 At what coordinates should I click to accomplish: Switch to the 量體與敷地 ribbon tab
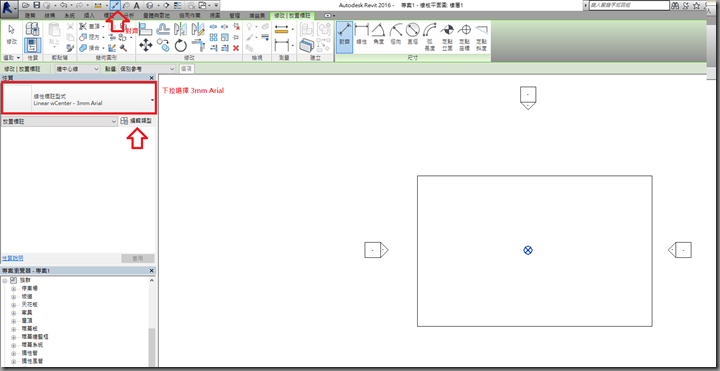(x=156, y=16)
